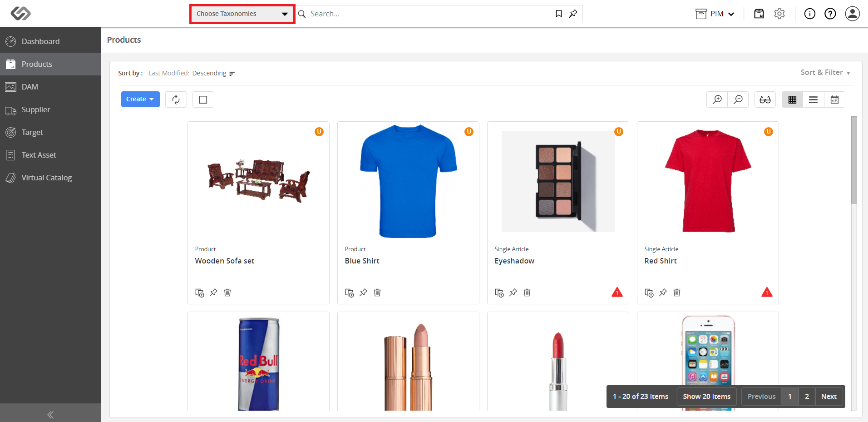Click the Previous page button
Screen dimensions: 868x422
761,397
